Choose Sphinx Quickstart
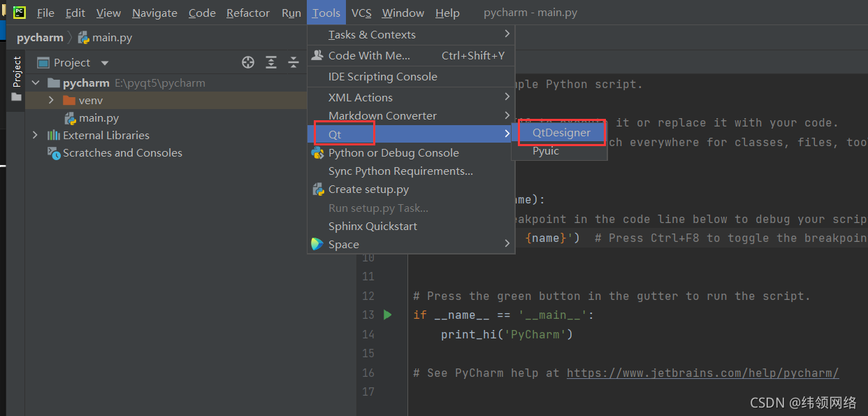The image size is (868, 416). 411,226
